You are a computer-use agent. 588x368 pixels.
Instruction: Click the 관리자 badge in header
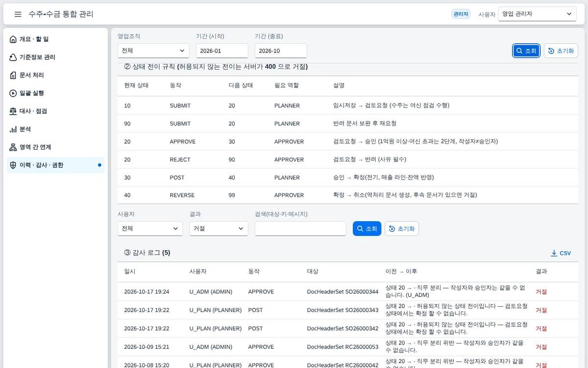tap(461, 14)
